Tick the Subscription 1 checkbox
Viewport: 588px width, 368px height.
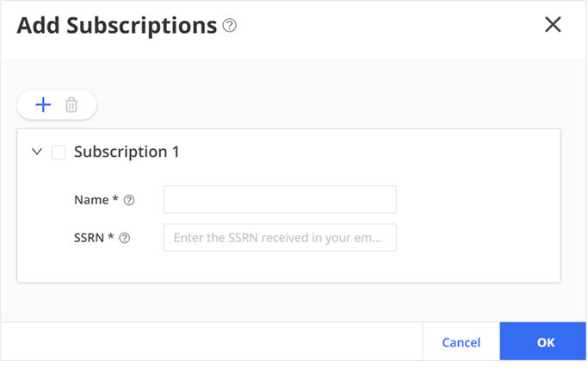[59, 153]
